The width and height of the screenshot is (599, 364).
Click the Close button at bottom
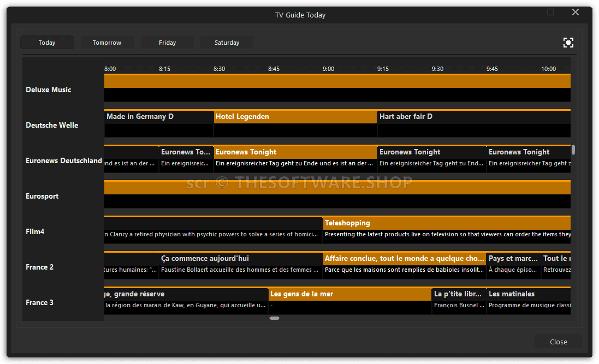(558, 342)
